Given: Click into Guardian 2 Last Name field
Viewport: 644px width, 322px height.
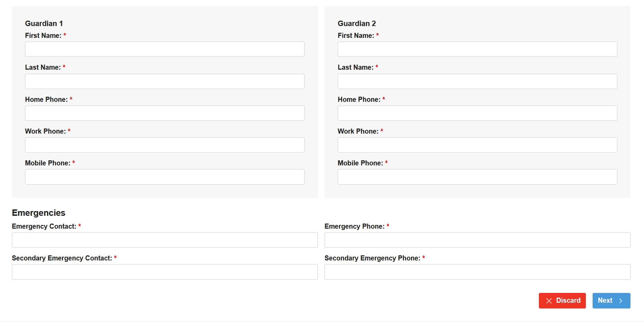Looking at the screenshot, I should point(477,81).
